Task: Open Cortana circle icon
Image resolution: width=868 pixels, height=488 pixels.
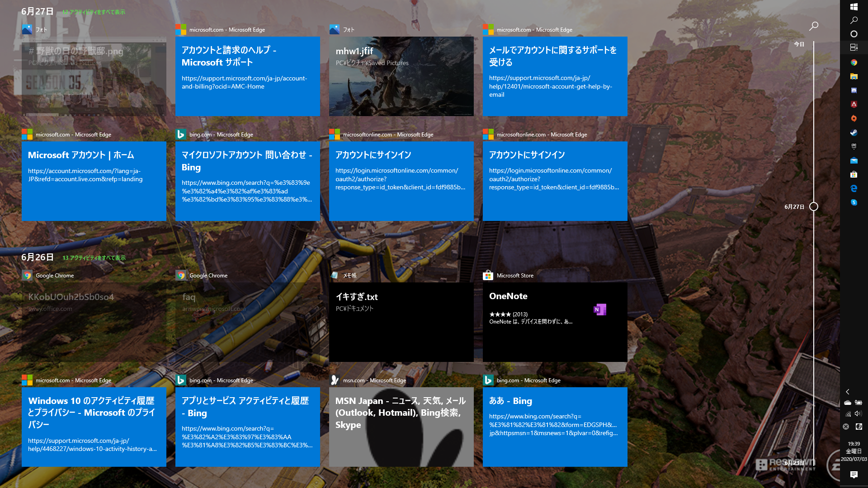Action: [854, 34]
